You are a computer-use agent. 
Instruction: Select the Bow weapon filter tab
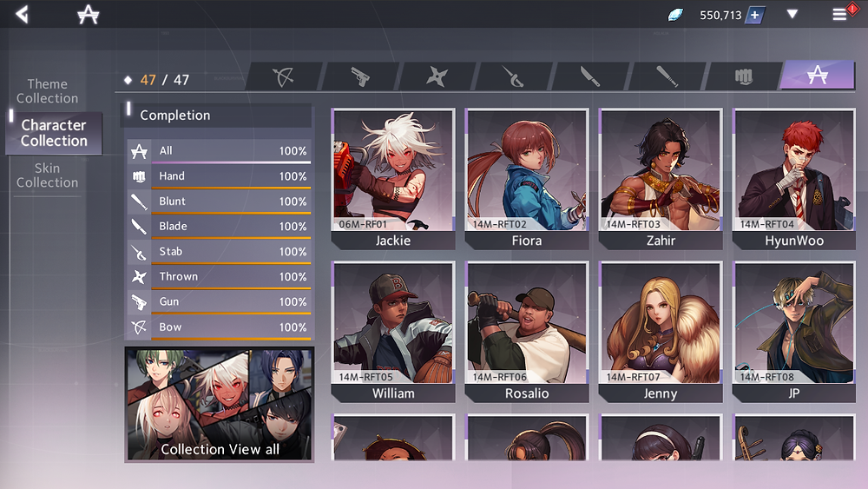coord(282,76)
